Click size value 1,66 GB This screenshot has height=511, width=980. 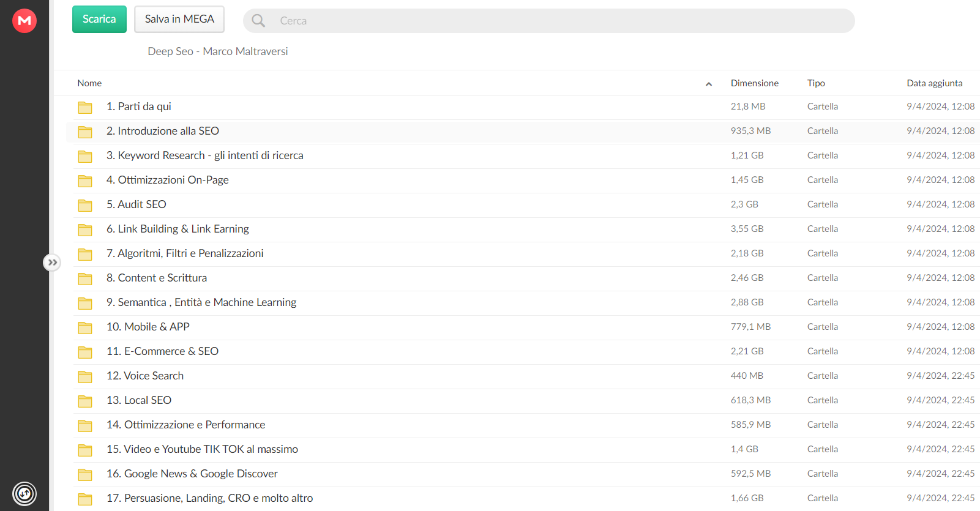pos(747,498)
